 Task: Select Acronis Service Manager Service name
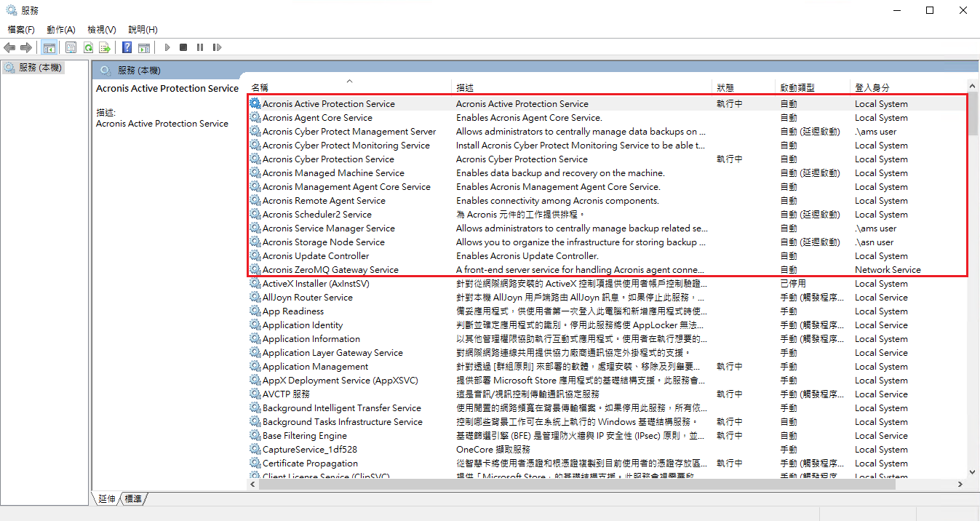click(329, 228)
